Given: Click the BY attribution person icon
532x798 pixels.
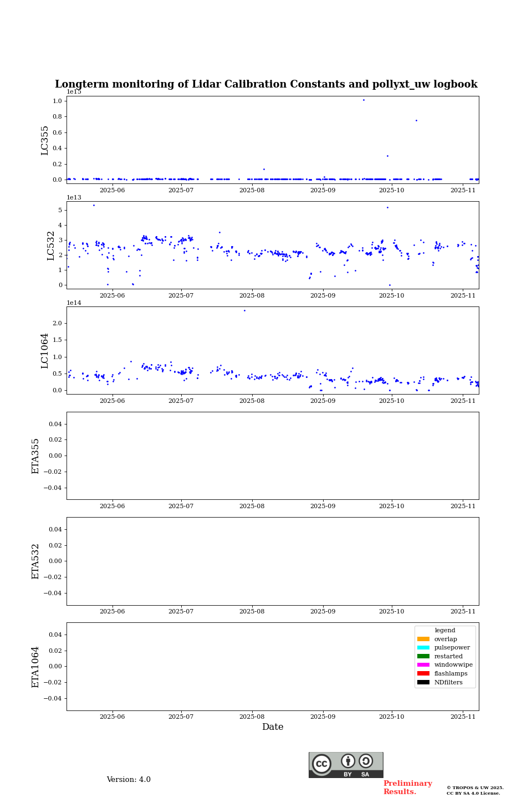Looking at the screenshot, I should pos(348,761).
